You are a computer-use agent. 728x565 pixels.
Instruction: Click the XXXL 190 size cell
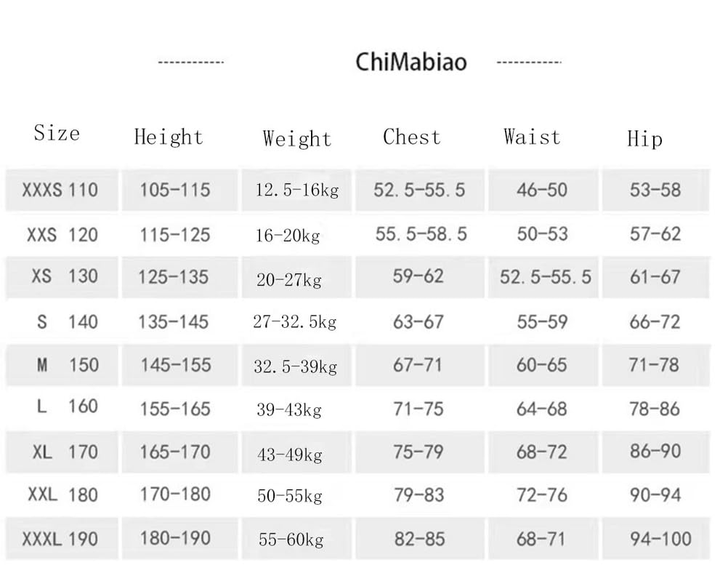[60, 539]
